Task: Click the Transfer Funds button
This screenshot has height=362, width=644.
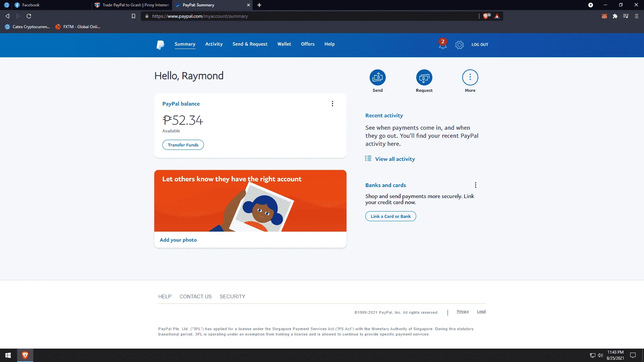Action: pyautogui.click(x=183, y=145)
